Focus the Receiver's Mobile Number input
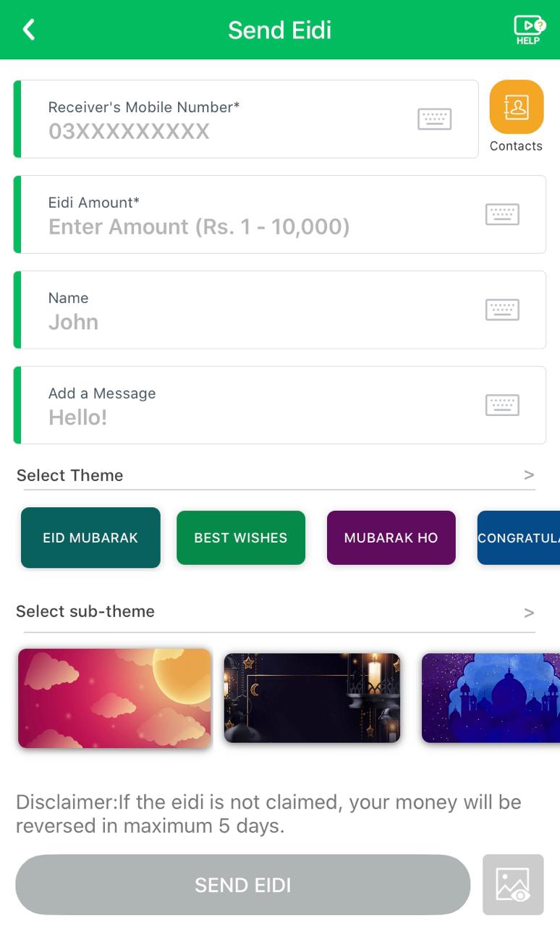Image resolution: width=560 pixels, height=926 pixels. point(246,119)
